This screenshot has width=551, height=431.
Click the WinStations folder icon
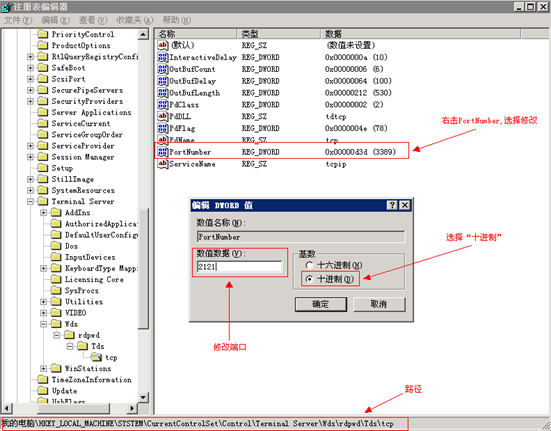click(x=56, y=368)
